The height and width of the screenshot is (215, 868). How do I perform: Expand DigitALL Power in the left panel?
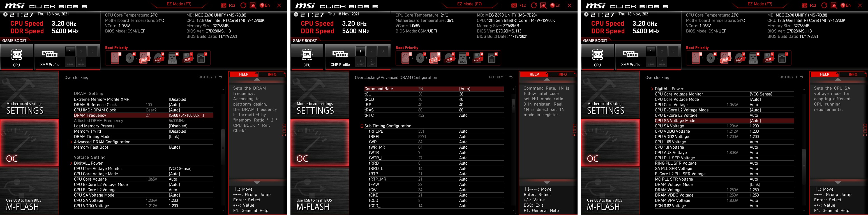click(88, 163)
